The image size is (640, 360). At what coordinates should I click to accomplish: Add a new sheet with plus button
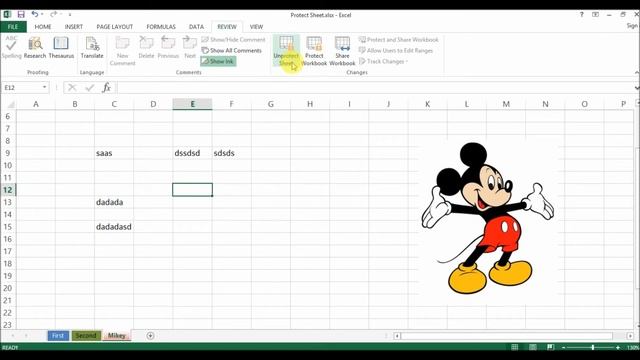click(150, 336)
